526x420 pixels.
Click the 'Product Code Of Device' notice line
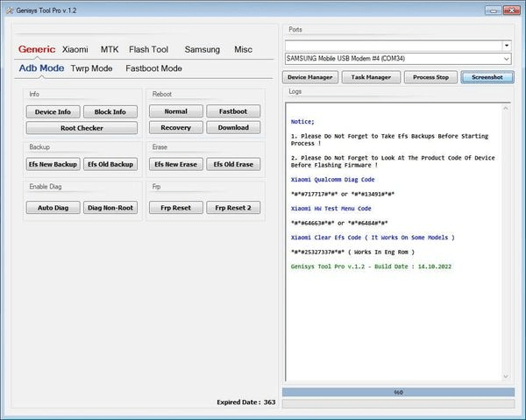393,161
